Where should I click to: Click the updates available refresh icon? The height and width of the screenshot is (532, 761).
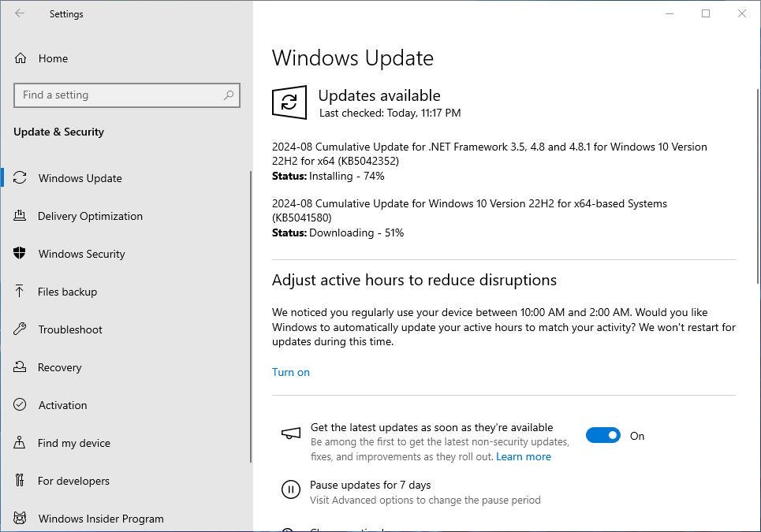tap(289, 102)
